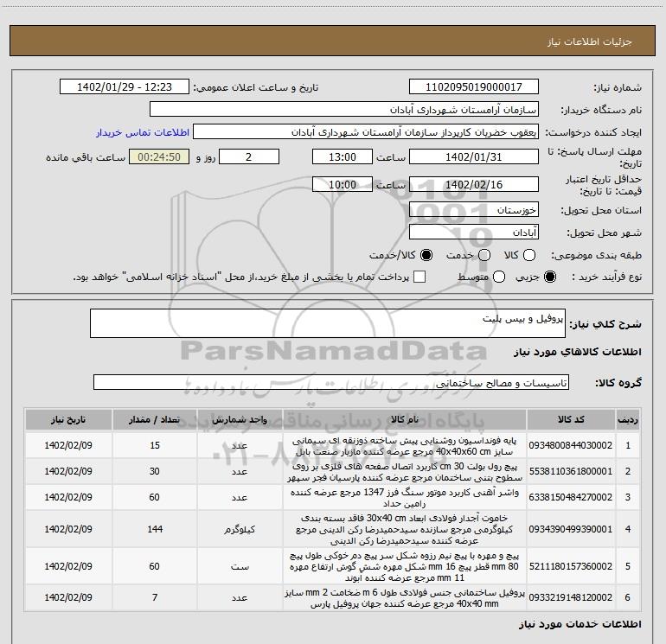Click the اطلاعات کالاهای مورد نیاز heading
Viewport: 666px width, 644px height.
coord(578,352)
